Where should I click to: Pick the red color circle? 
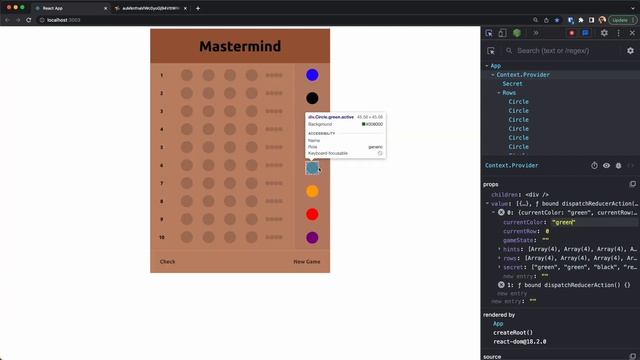[312, 214]
